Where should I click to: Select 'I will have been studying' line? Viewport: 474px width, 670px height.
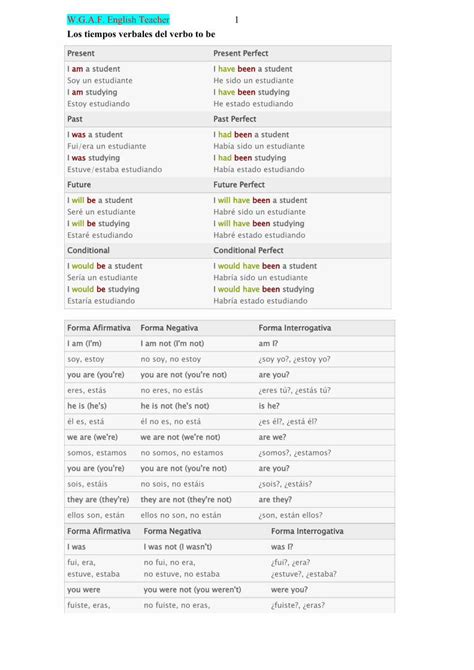tap(259, 223)
